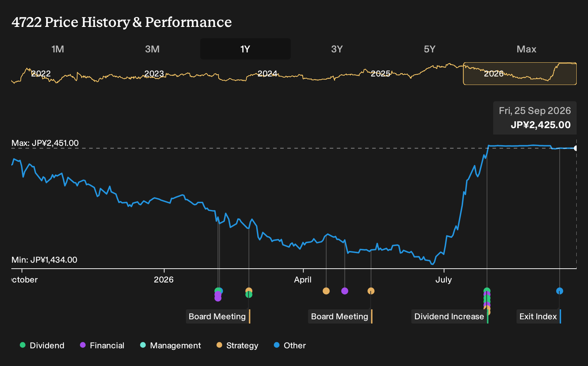Open the first Board Meeting event label
Image resolution: width=588 pixels, height=366 pixels.
pyautogui.click(x=218, y=316)
